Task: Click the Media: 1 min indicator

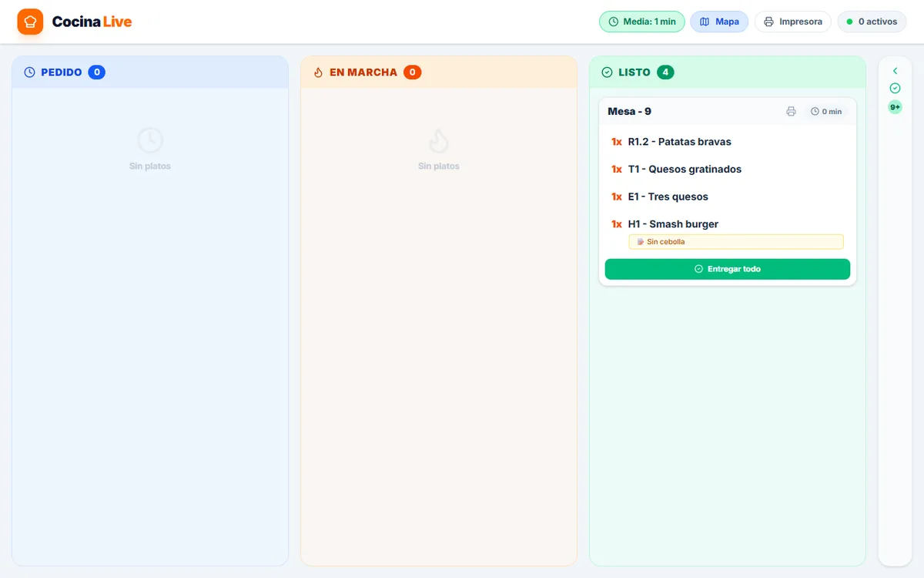Action: pyautogui.click(x=642, y=22)
